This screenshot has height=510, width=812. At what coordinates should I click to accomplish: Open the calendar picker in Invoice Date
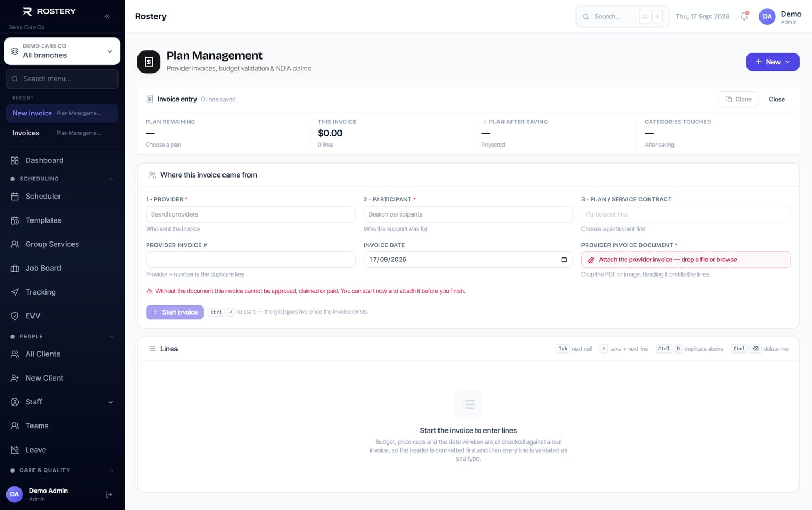pyautogui.click(x=564, y=260)
